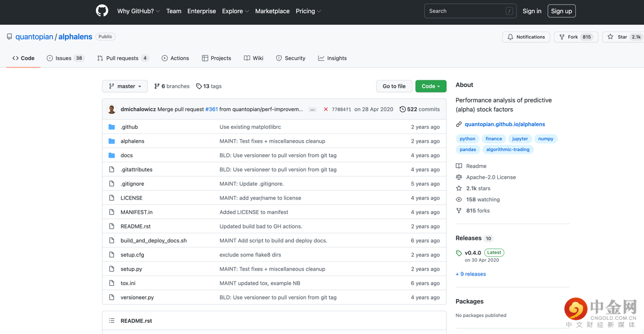The height and width of the screenshot is (334, 644).
Task: Expand the truncated commit message ellipsis
Action: point(312,110)
